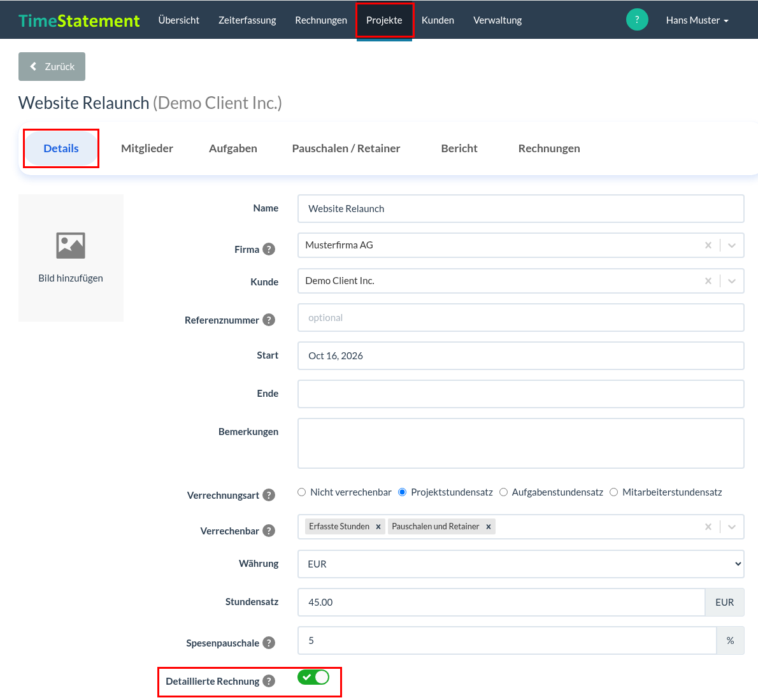The width and height of the screenshot is (758, 700).
Task: Open the Übersicht navigation item
Action: pyautogui.click(x=179, y=20)
